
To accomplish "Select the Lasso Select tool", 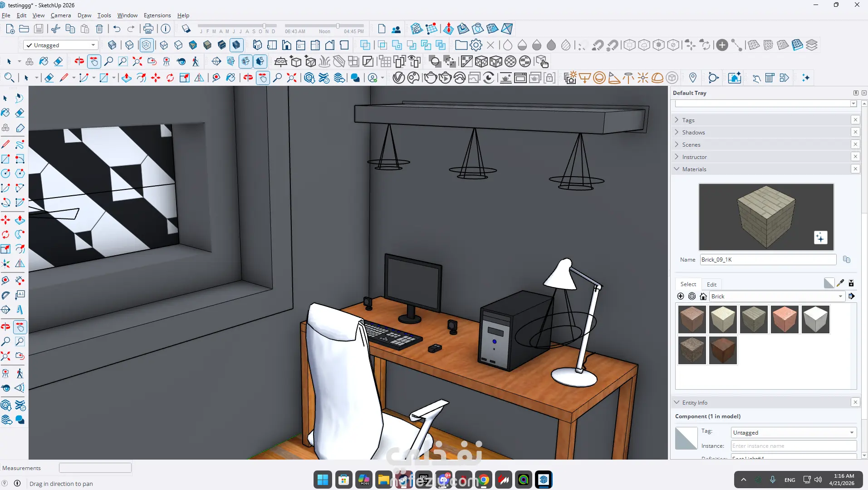I will [20, 98].
